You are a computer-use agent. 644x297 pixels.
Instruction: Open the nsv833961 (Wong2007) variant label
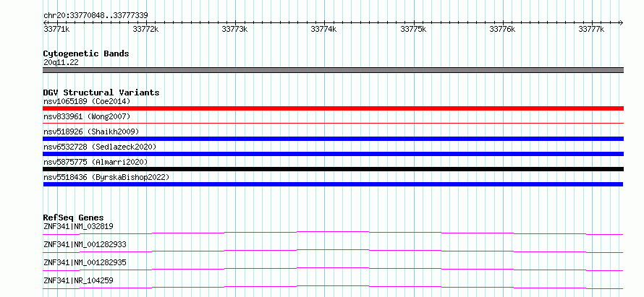[87, 117]
